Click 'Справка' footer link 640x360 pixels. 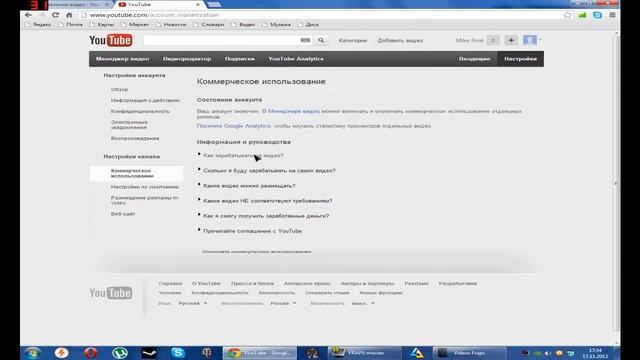point(170,283)
